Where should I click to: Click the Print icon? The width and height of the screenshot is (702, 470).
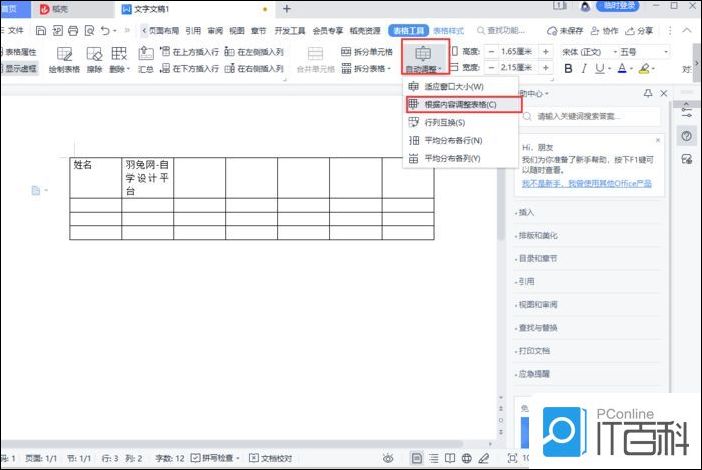point(73,30)
